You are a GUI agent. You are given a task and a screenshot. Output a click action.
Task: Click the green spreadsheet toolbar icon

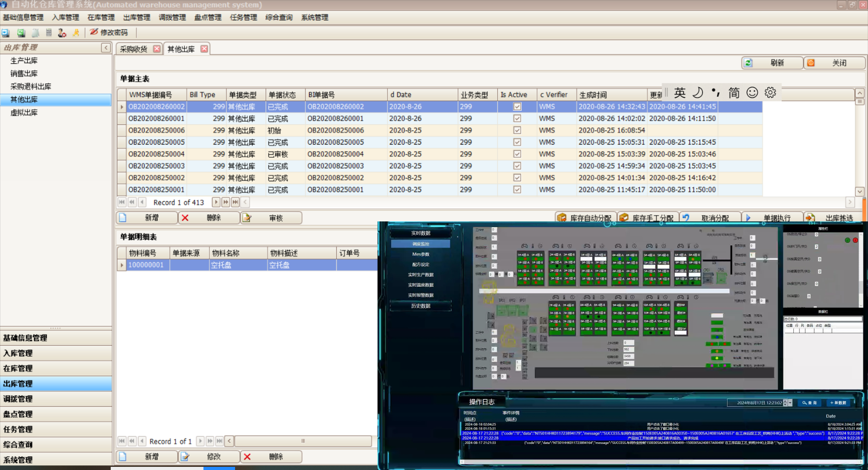pyautogui.click(x=21, y=33)
